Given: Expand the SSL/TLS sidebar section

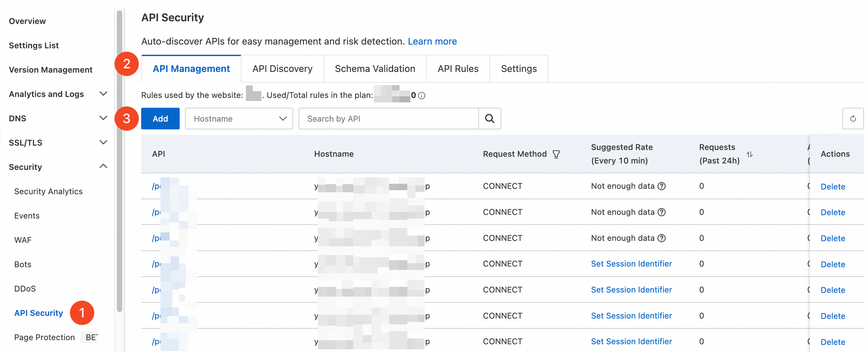Looking at the screenshot, I should tap(103, 143).
